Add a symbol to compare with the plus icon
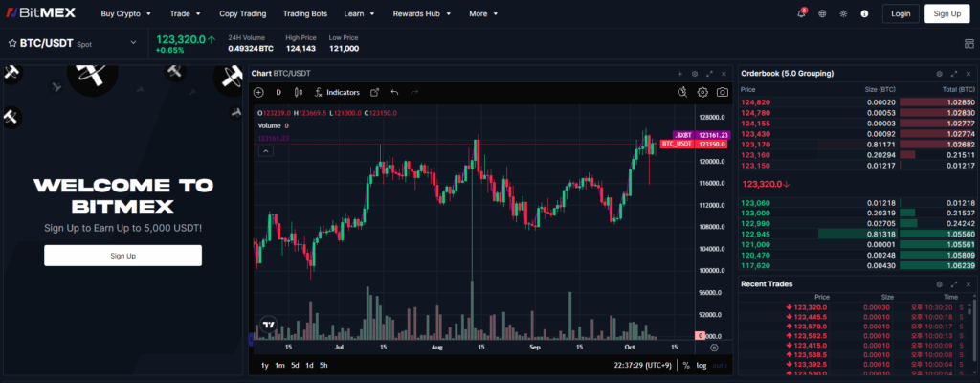 [x=258, y=92]
